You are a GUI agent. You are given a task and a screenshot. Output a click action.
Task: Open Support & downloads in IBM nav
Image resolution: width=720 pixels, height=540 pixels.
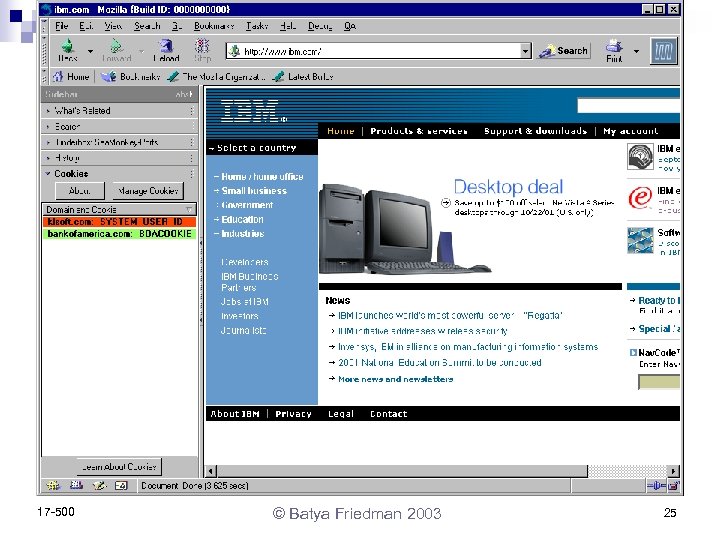coord(535,131)
